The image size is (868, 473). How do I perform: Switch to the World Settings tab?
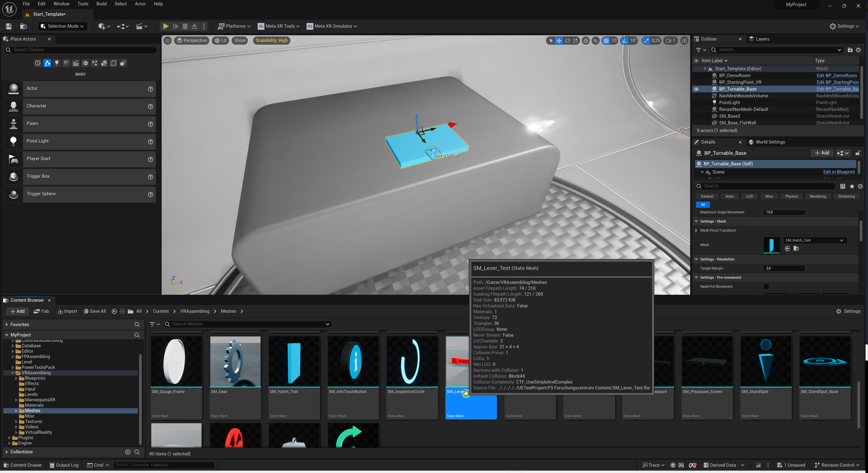(x=770, y=142)
